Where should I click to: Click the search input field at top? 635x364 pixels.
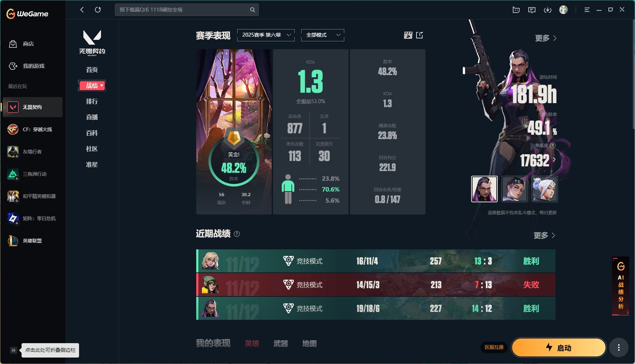[x=183, y=10]
